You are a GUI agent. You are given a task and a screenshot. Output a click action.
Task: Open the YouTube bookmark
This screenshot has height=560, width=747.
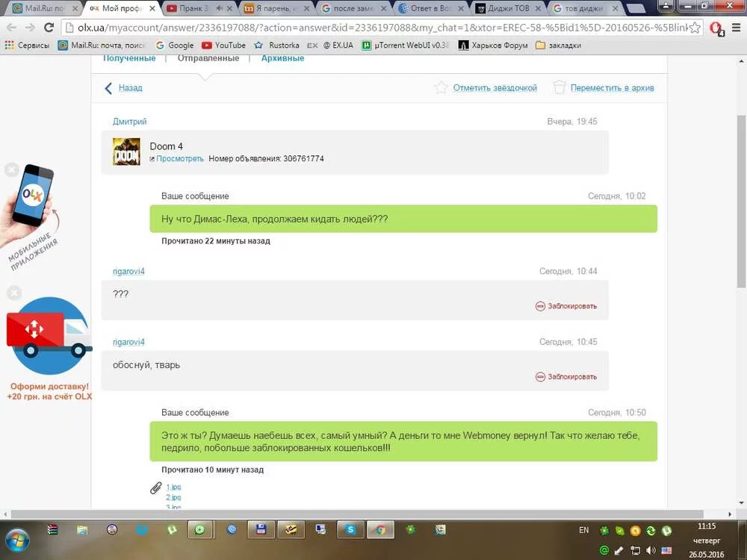(x=223, y=46)
